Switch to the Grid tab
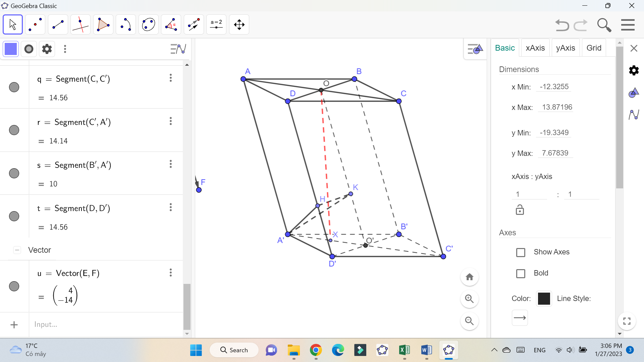 tap(594, 48)
